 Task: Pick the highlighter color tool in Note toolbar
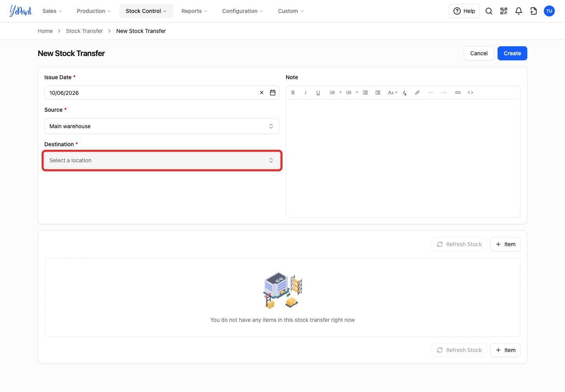(417, 93)
